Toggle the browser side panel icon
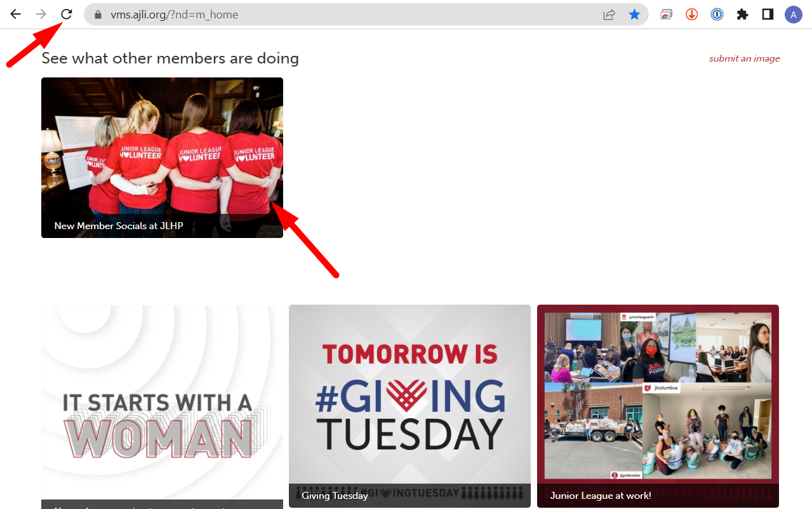The height and width of the screenshot is (509, 812). point(768,14)
